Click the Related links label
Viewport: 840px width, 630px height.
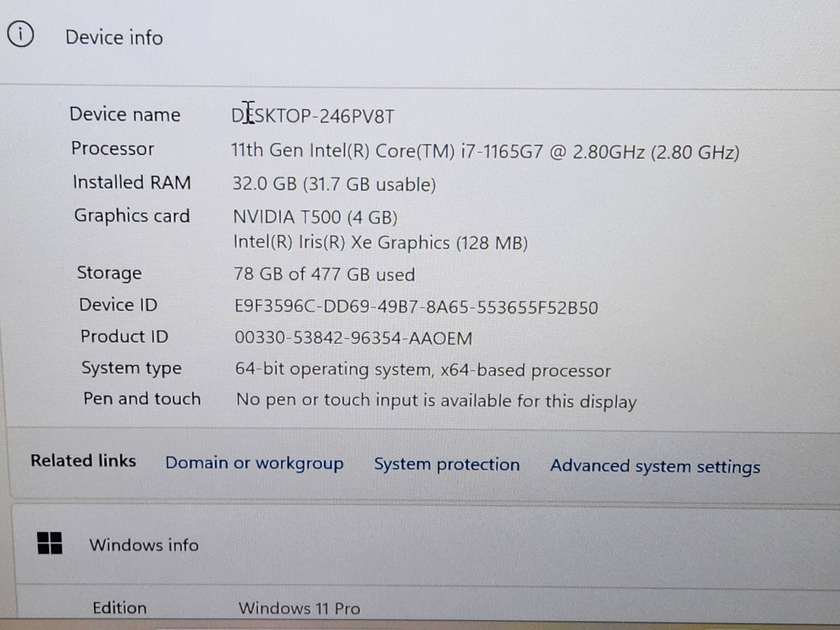coord(83,460)
